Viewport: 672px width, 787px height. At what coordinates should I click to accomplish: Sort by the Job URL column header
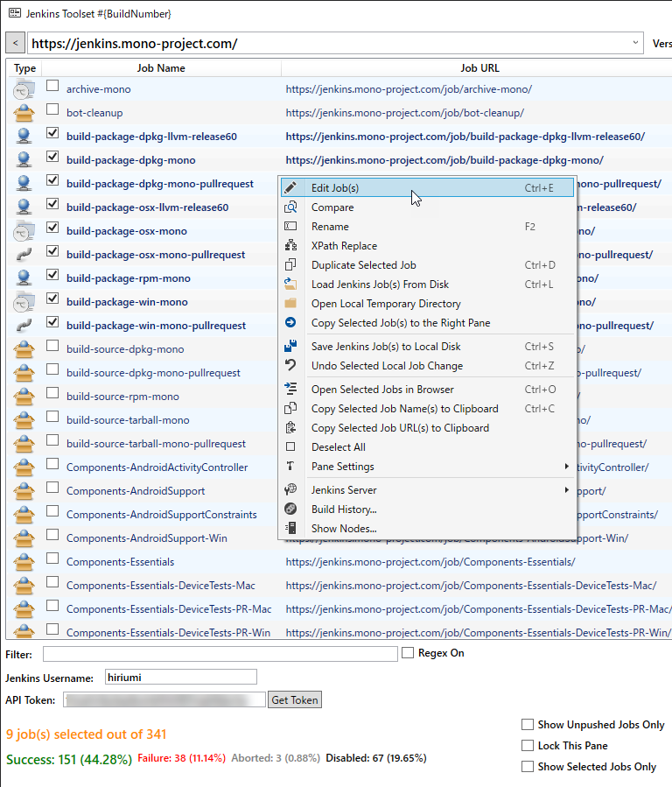[x=479, y=67]
